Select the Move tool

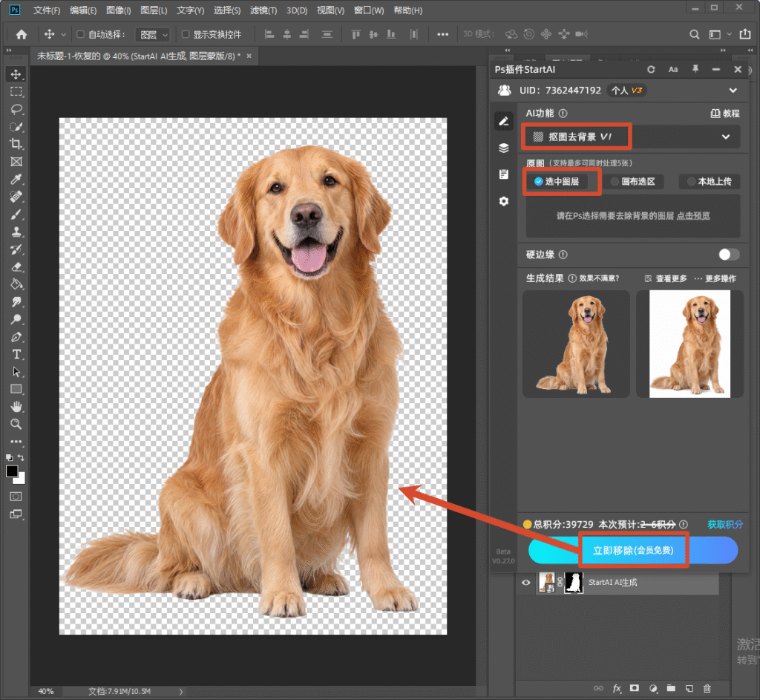16,74
